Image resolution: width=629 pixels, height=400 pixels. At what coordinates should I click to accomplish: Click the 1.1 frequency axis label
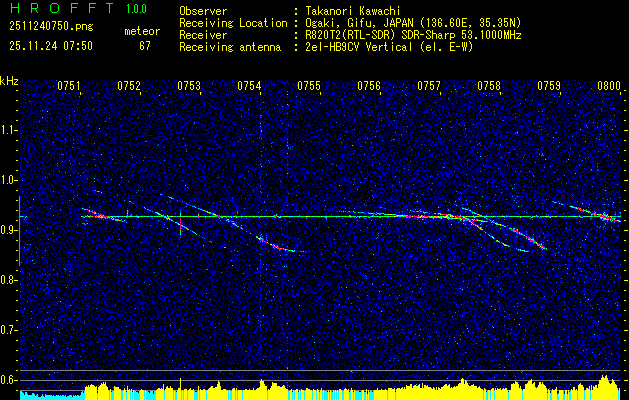8,130
